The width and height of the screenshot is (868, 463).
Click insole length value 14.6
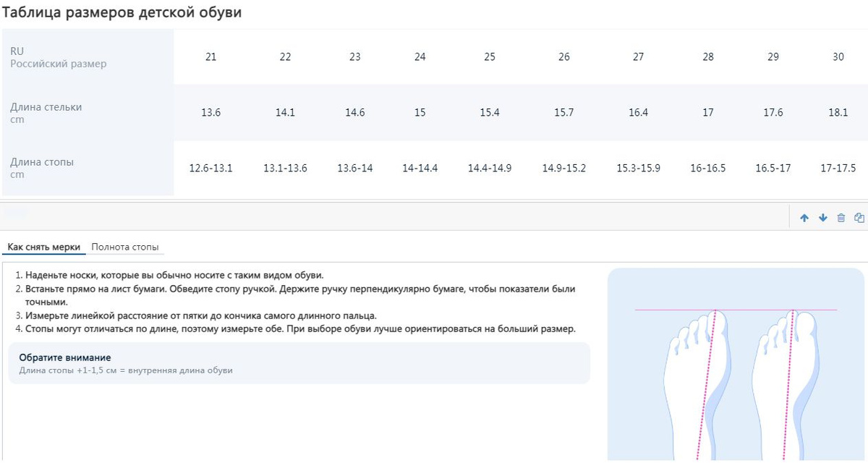click(x=354, y=113)
